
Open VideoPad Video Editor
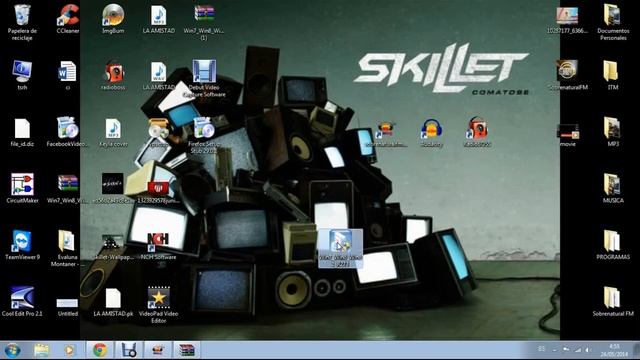[x=158, y=304]
